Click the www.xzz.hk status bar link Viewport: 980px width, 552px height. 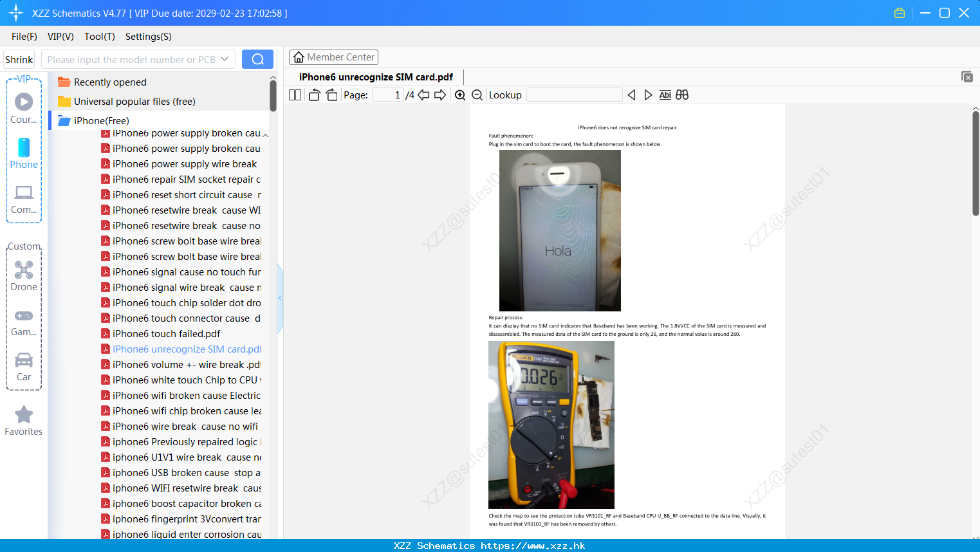[x=533, y=546]
